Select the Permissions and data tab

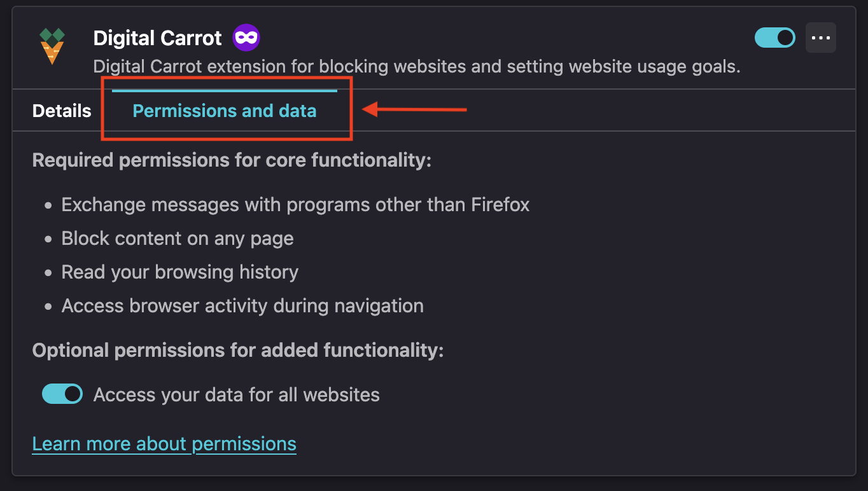click(x=224, y=111)
